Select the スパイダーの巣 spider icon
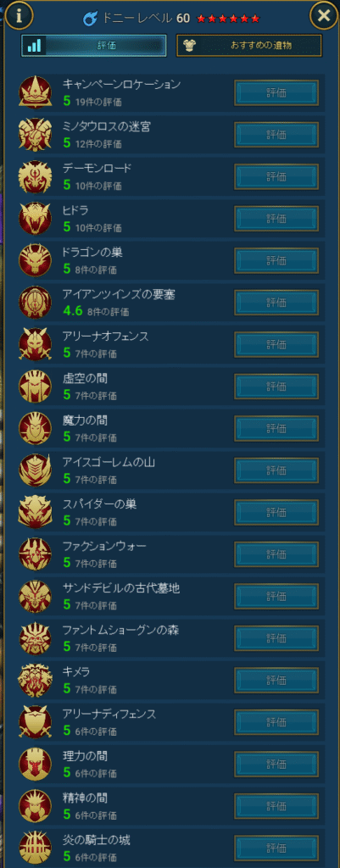 click(x=36, y=512)
